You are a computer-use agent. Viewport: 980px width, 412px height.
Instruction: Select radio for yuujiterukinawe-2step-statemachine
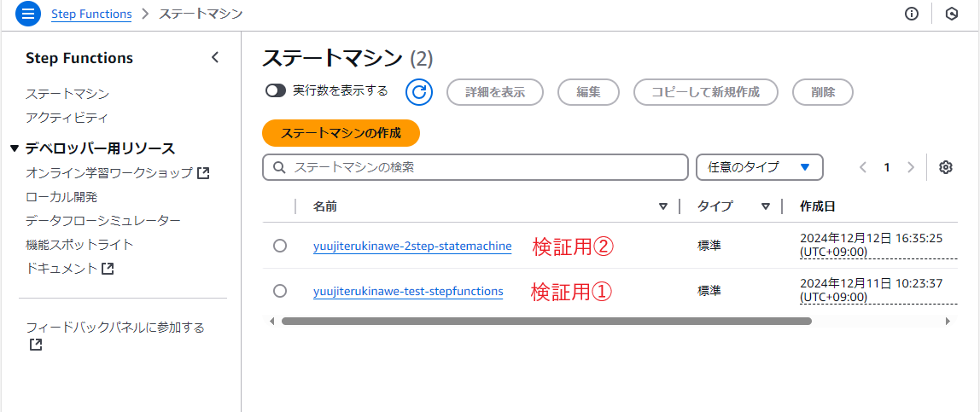280,246
